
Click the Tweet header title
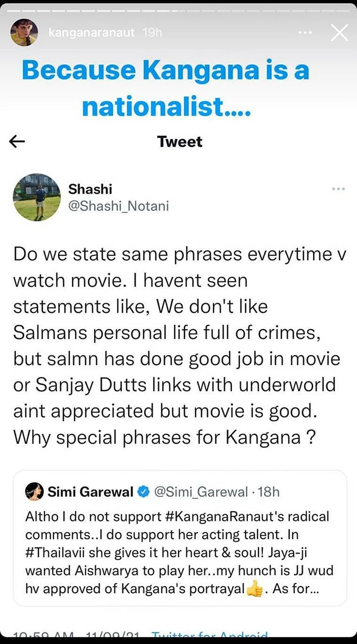click(x=180, y=142)
